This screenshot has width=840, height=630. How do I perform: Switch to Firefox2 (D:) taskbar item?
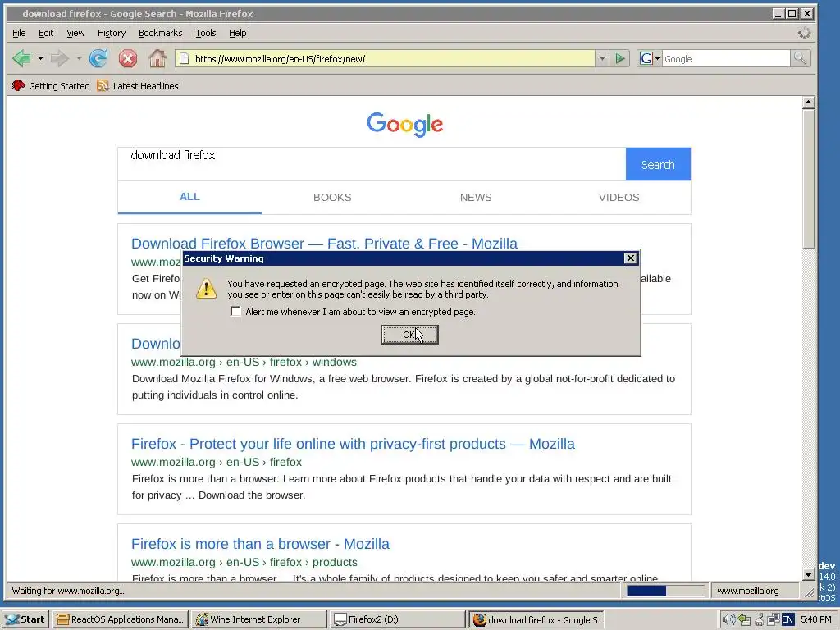397,619
